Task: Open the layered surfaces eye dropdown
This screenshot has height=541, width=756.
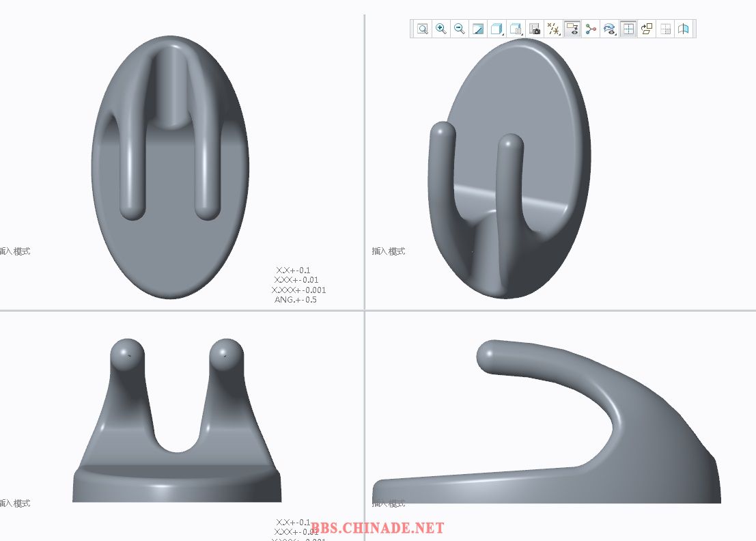Action: coord(610,29)
